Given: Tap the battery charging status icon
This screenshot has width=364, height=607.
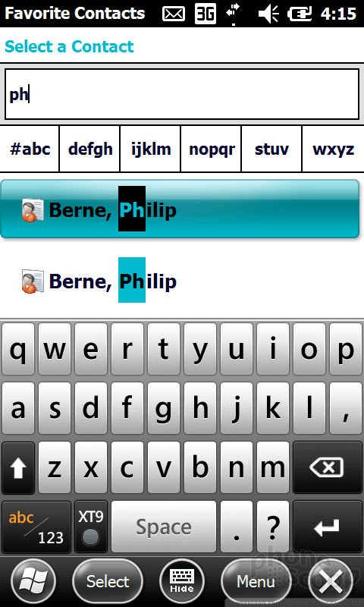Looking at the screenshot, I should pos(300,14).
